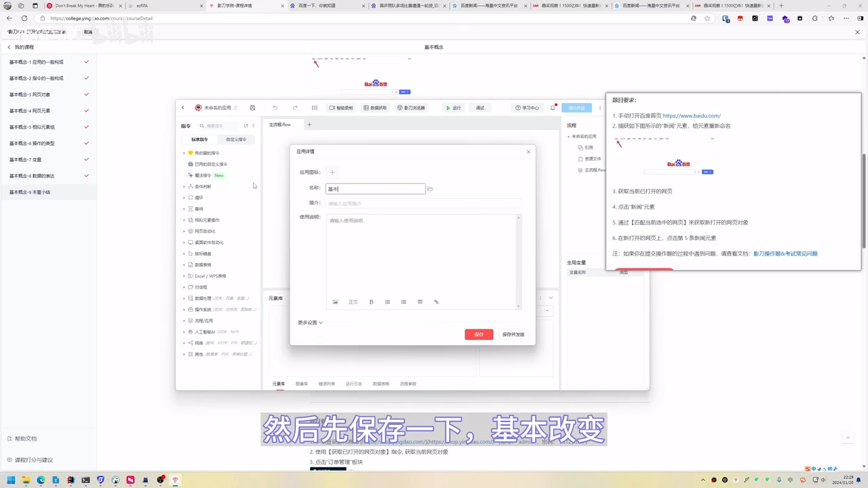Image resolution: width=868 pixels, height=488 pixels.
Task: Click the insert table icon in the editor
Action: [x=420, y=302]
